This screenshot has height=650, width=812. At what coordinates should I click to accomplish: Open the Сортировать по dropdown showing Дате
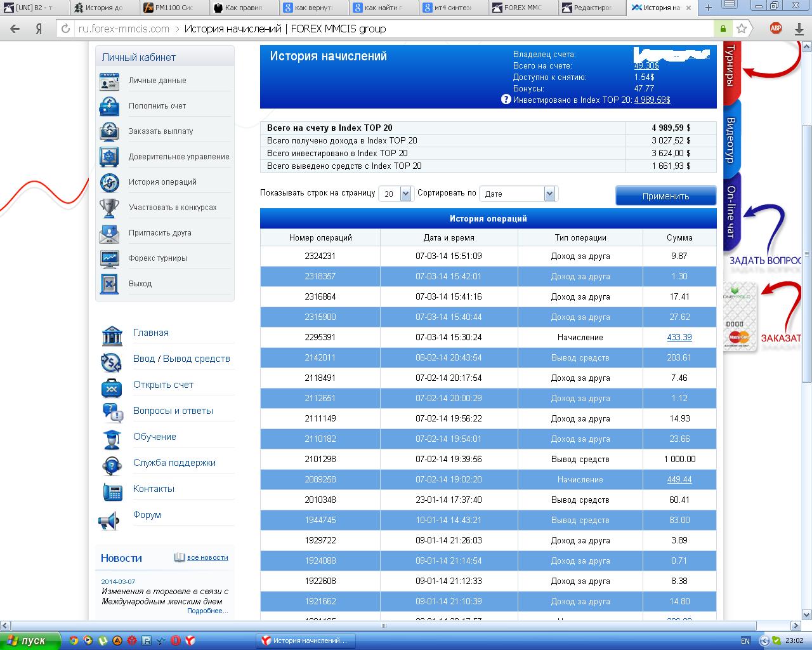click(518, 194)
